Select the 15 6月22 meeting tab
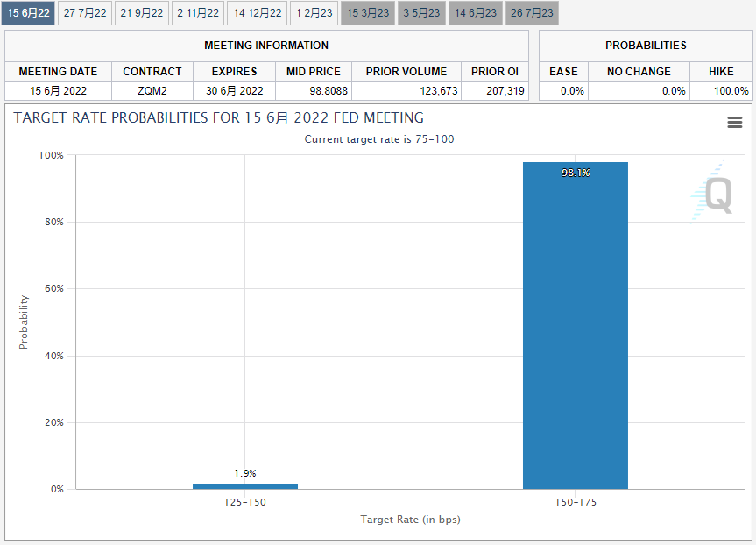Screen dimensions: 756x545 [29, 13]
